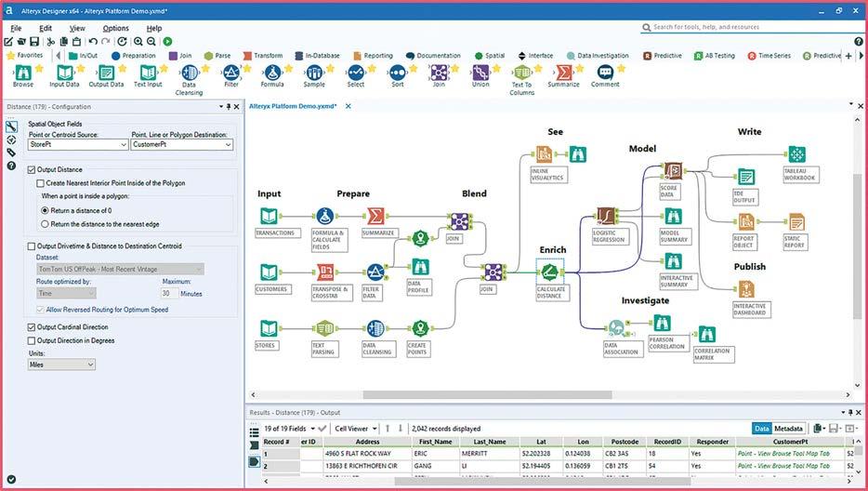The height and width of the screenshot is (491, 868).
Task: Toggle Output Cardinal Direction checkbox
Action: [32, 327]
